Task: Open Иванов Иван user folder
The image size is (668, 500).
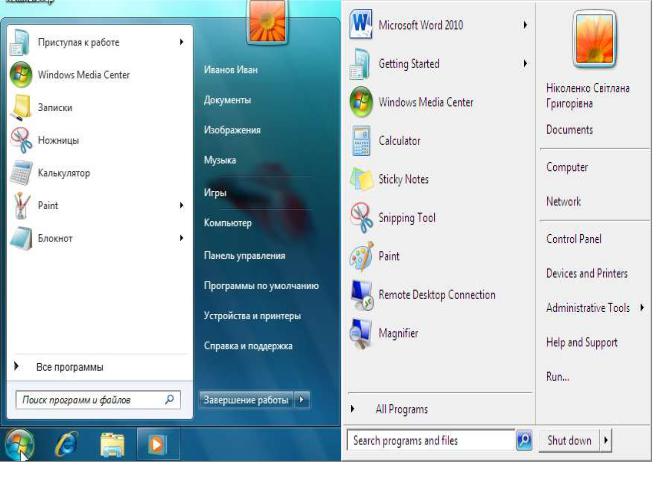Action: click(230, 69)
